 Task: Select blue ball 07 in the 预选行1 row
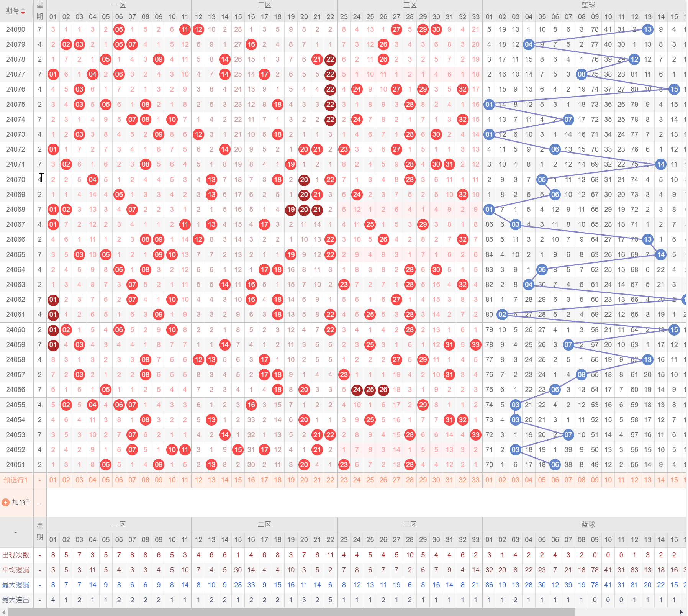pyautogui.click(x=568, y=480)
